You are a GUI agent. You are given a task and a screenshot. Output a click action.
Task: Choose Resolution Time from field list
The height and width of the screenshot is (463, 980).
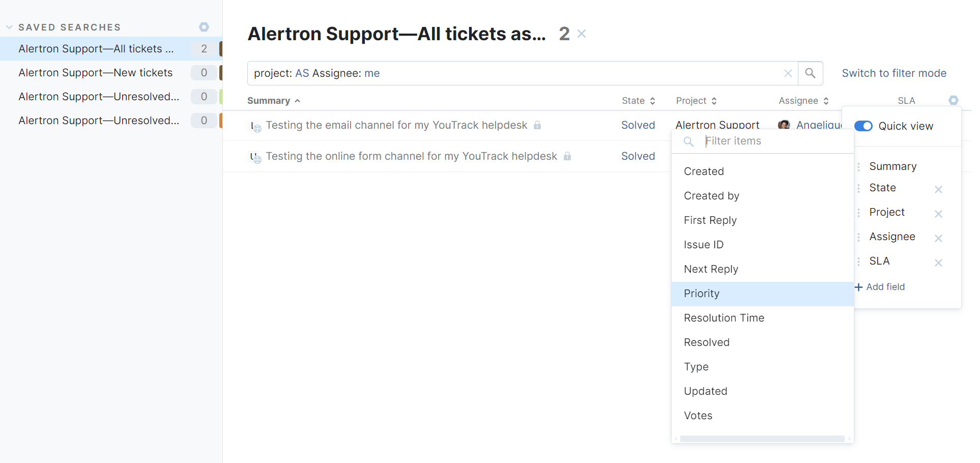[x=762, y=318]
